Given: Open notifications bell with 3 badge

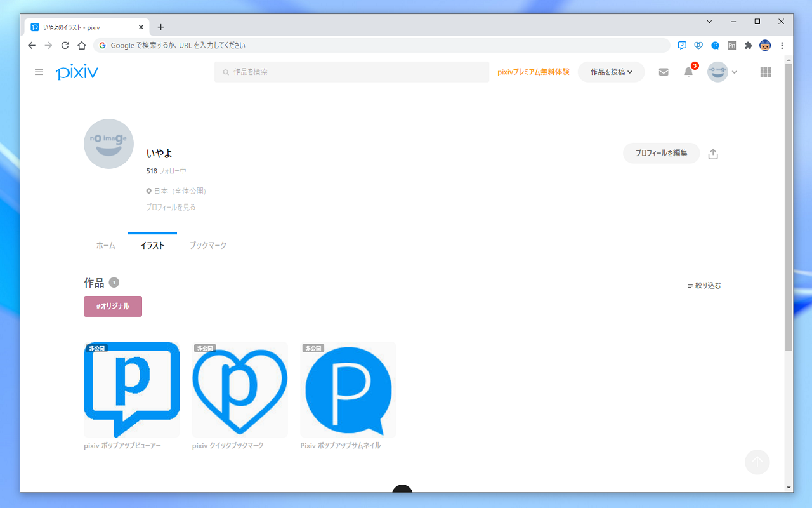Looking at the screenshot, I should [x=689, y=72].
